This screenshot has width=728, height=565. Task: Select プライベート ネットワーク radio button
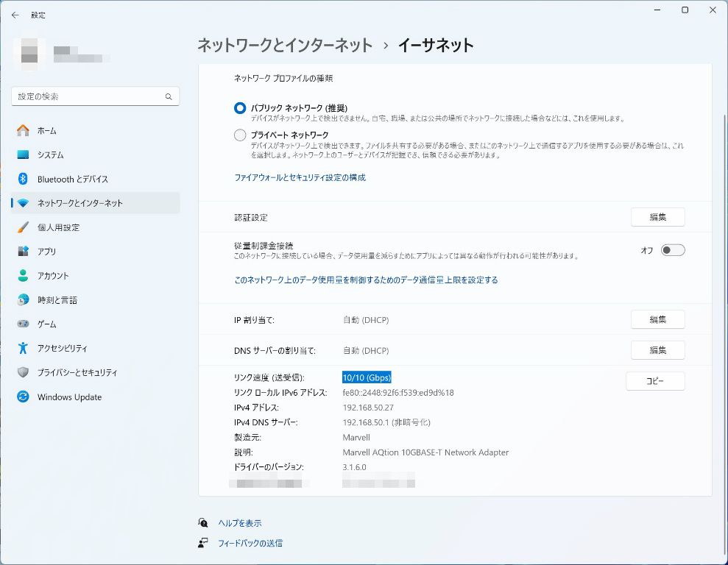(x=240, y=135)
